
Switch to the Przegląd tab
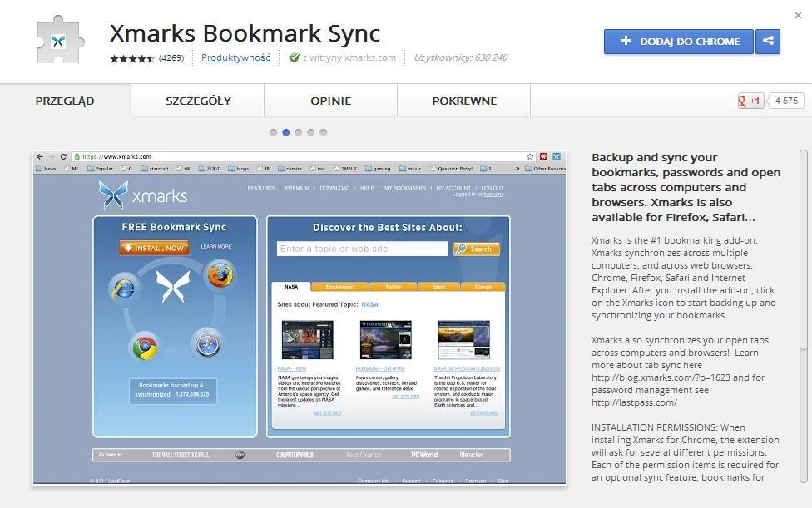(65, 101)
